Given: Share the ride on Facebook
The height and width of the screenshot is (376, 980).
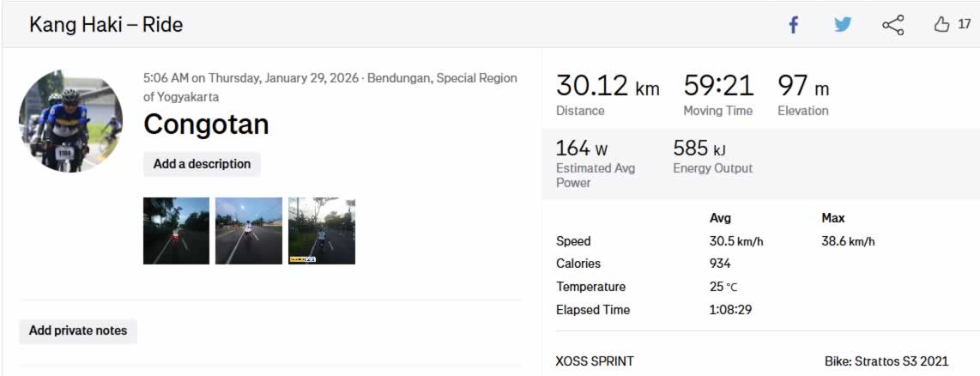Looking at the screenshot, I should (x=794, y=25).
